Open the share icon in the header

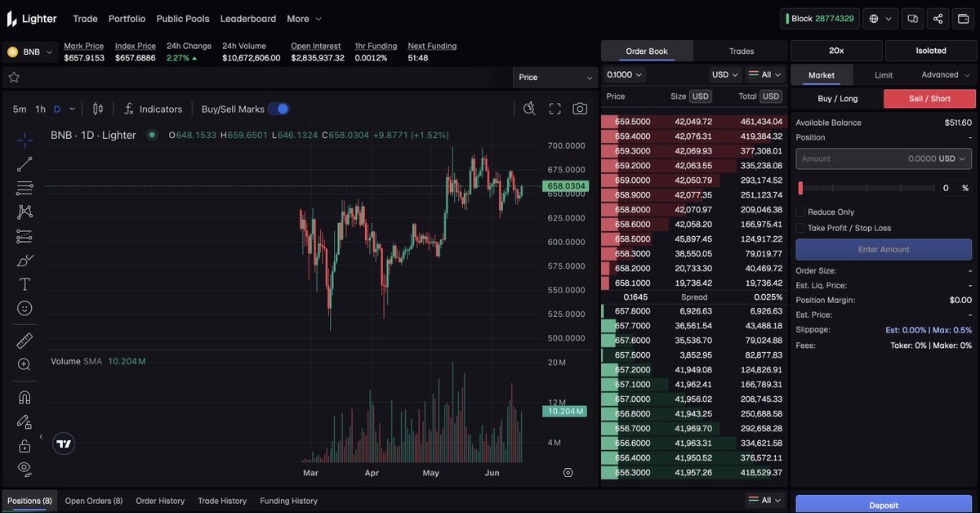pos(937,17)
